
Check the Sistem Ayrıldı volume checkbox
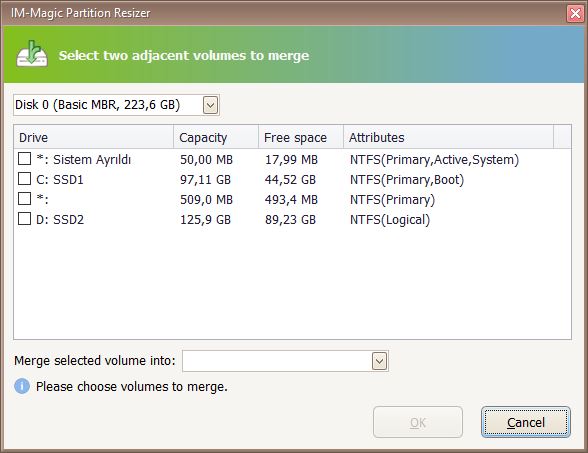point(24,159)
